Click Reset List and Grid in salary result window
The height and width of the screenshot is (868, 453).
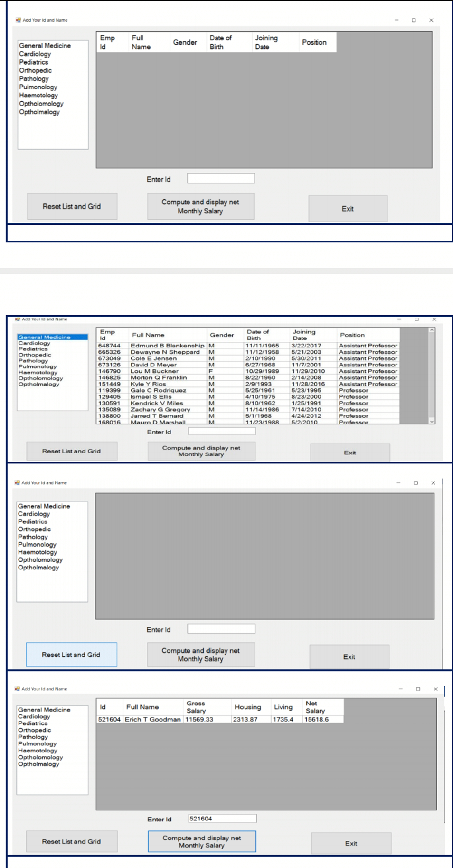click(x=71, y=841)
